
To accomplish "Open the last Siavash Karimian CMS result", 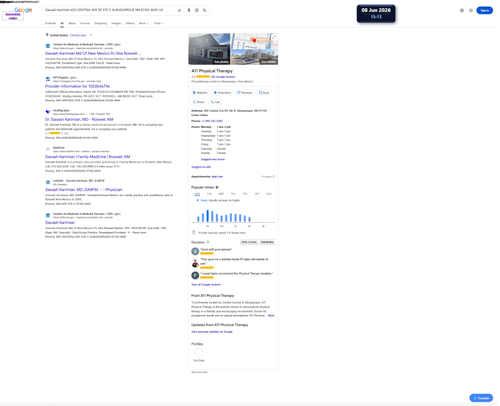I will point(60,223).
